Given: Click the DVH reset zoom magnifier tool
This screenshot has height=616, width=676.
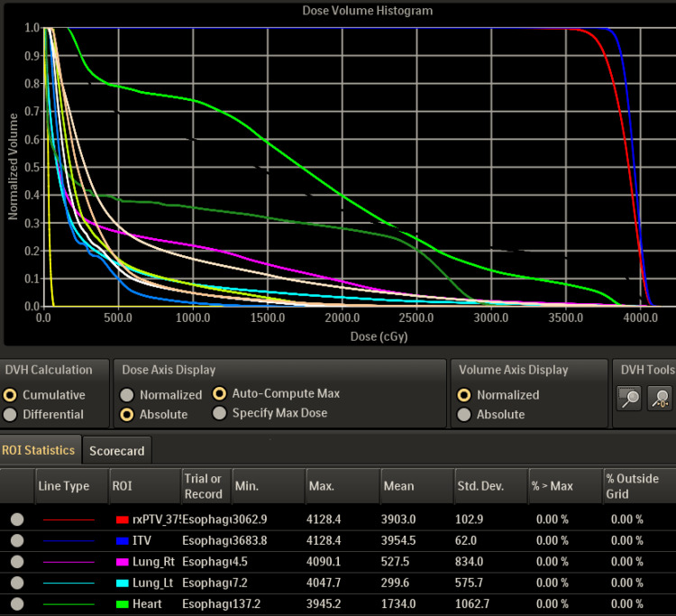Looking at the screenshot, I should pos(660,398).
